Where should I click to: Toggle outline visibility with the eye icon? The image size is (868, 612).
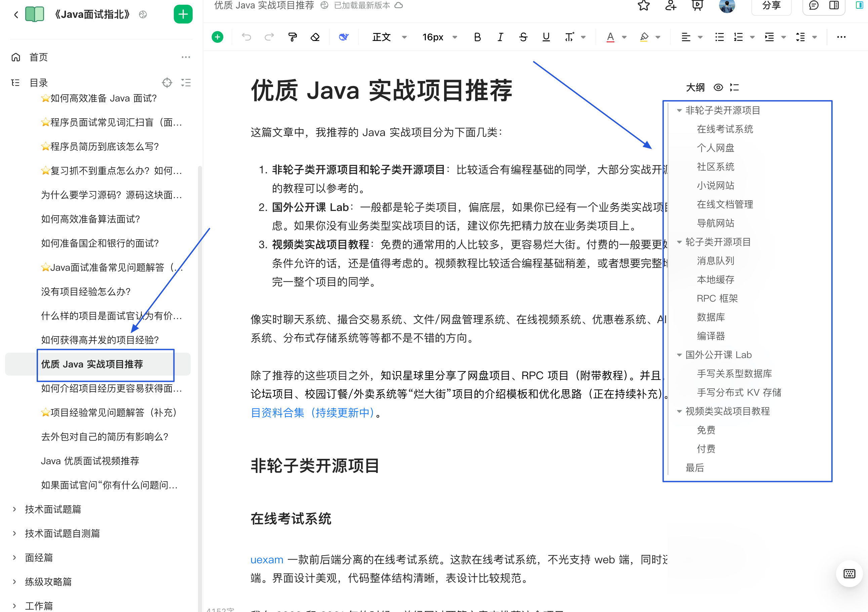718,87
